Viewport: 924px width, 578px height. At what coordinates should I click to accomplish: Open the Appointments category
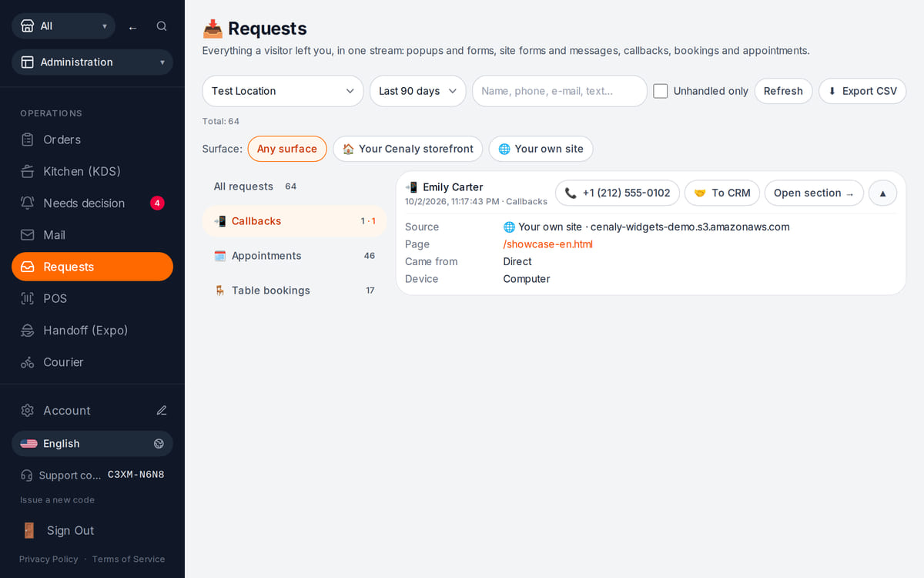pyautogui.click(x=294, y=256)
